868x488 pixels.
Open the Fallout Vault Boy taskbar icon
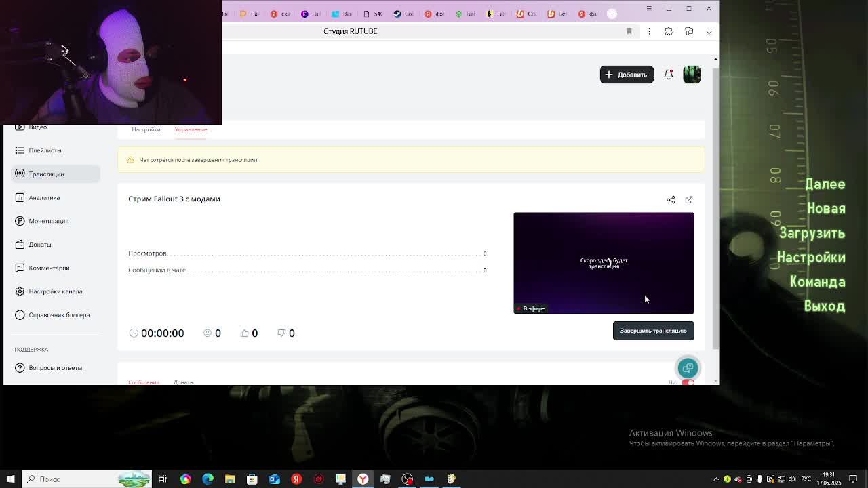[452, 479]
